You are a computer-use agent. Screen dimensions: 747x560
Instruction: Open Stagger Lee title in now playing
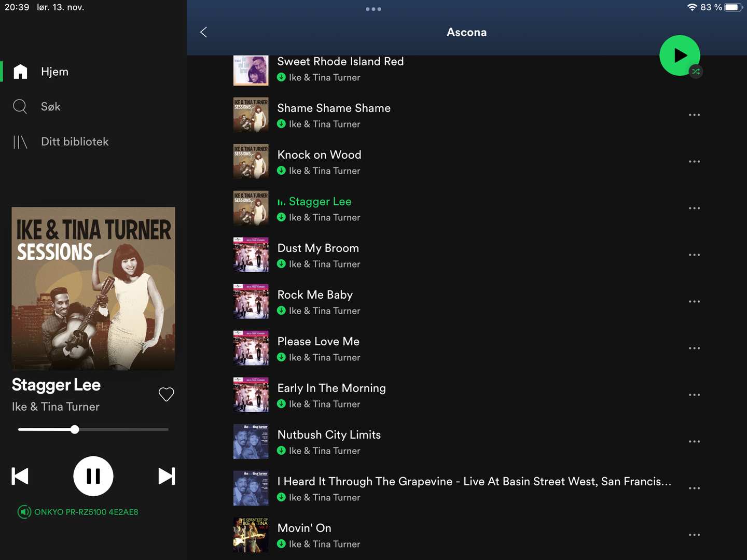tap(56, 385)
